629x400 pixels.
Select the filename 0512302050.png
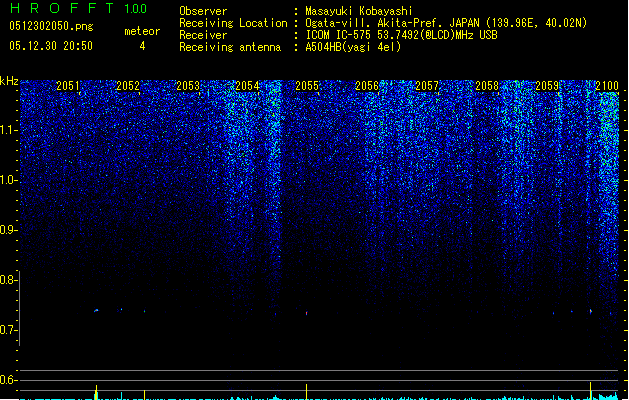click(51, 26)
